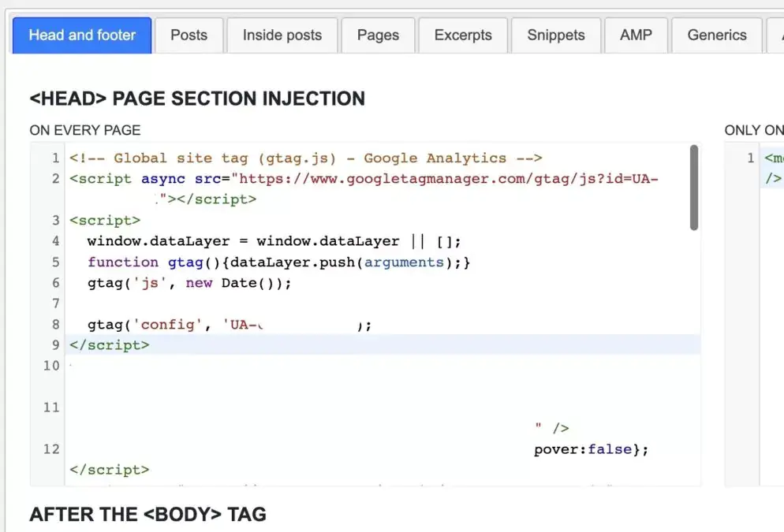
Task: Select the Head and footer tab
Action: 81,35
